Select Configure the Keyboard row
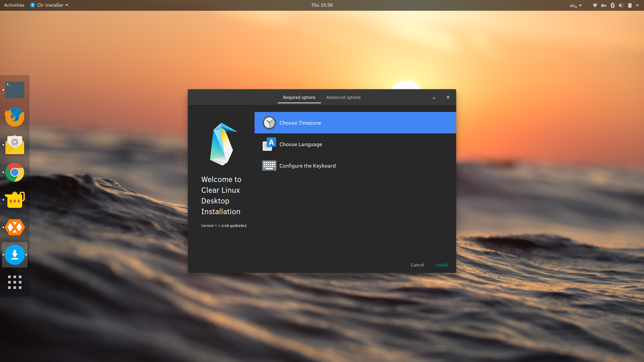Screen dimensions: 644x362 click(x=355, y=166)
